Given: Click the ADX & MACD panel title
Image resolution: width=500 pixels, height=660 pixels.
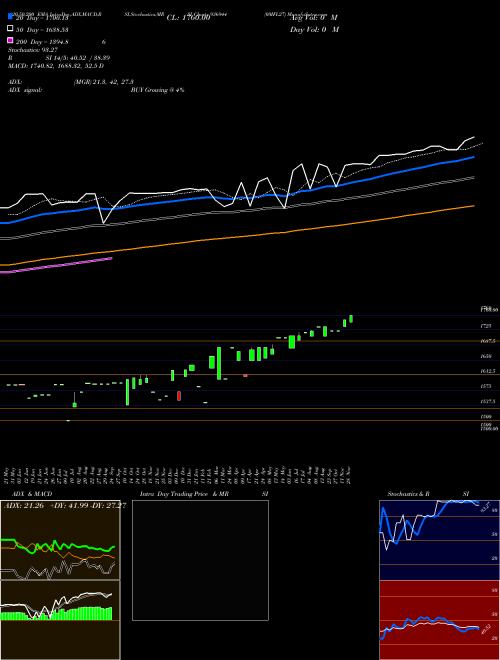Looking at the screenshot, I should (x=32, y=494).
